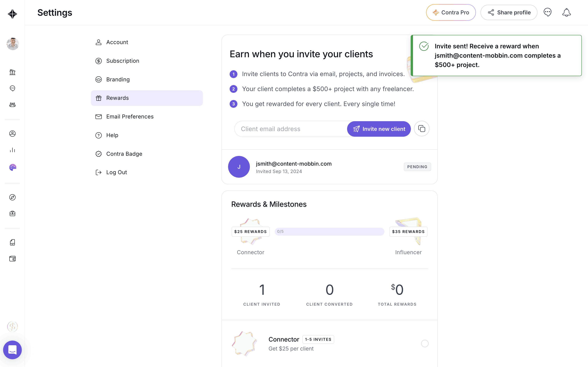Click the compass discover icon

coord(12,197)
